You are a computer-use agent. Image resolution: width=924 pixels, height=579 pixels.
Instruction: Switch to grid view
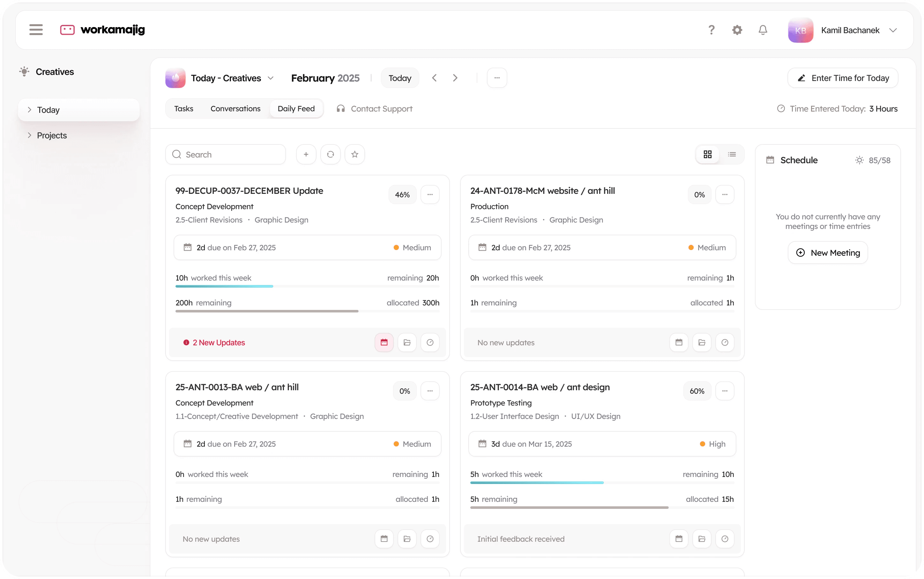(707, 154)
